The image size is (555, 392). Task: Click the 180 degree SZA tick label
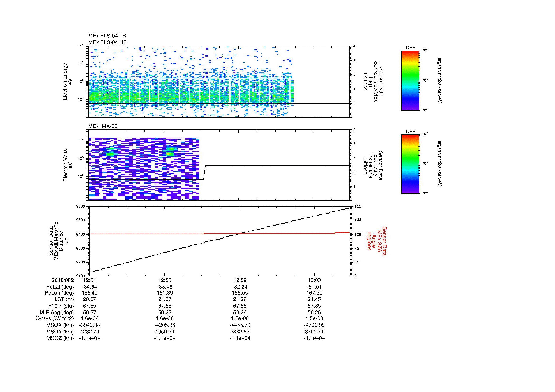[358, 206]
